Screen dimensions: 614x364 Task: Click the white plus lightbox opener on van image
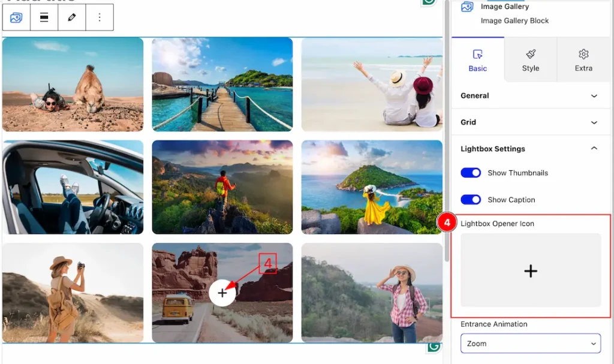[x=222, y=293]
